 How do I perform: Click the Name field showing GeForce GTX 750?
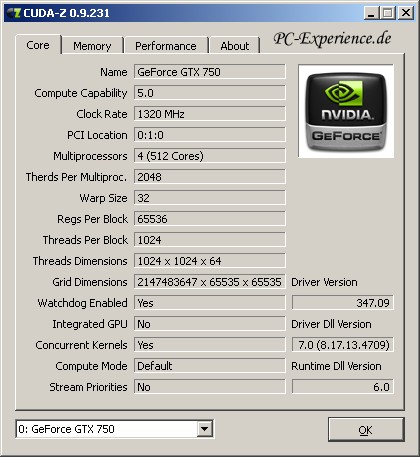click(x=210, y=72)
